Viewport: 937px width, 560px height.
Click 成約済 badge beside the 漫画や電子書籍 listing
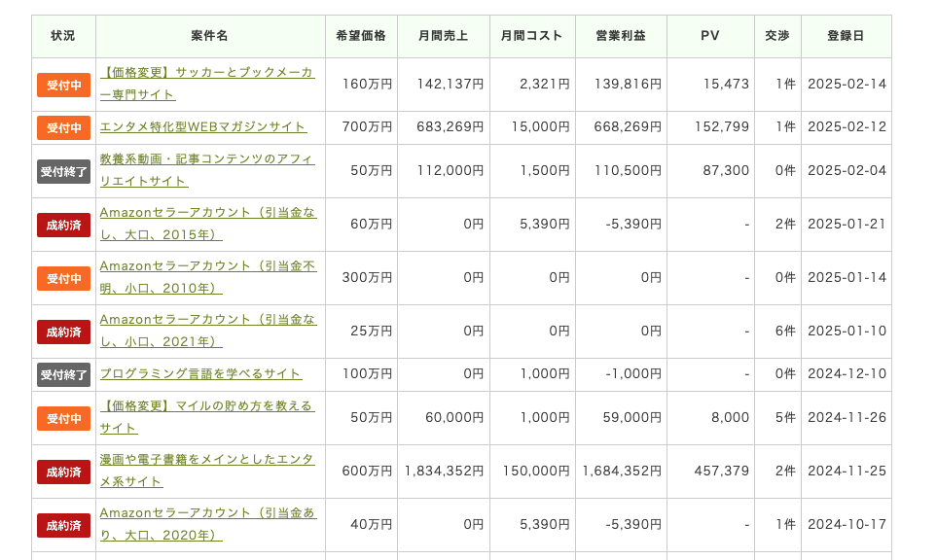coord(63,472)
